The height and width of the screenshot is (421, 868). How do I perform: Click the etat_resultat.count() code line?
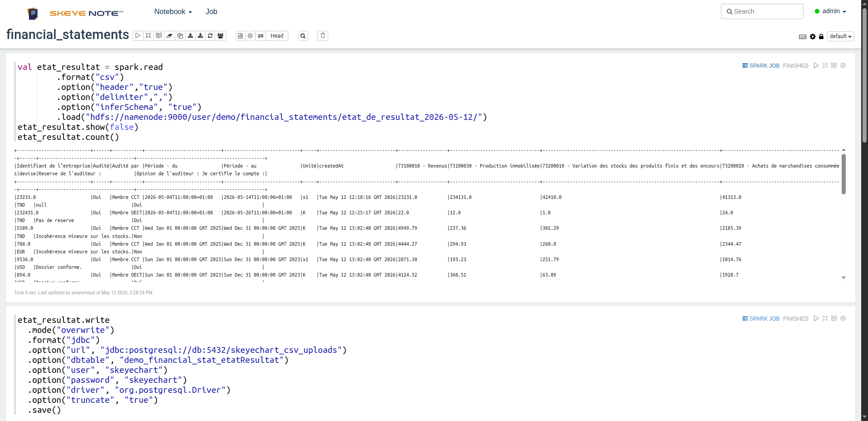[x=69, y=137]
